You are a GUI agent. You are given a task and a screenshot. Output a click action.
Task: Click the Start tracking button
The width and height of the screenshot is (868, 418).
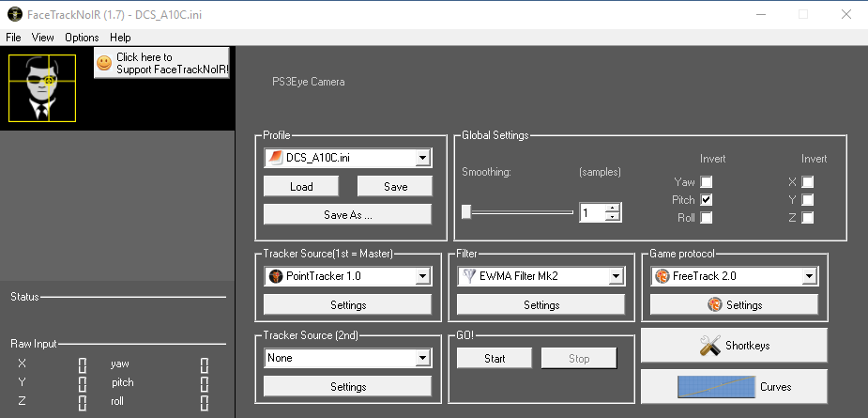pyautogui.click(x=495, y=359)
